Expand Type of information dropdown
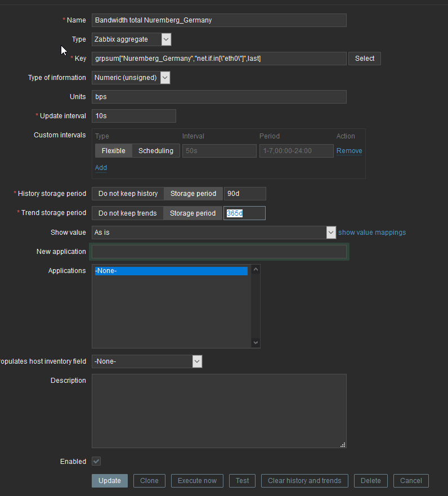This screenshot has height=496, width=448. tap(131, 78)
